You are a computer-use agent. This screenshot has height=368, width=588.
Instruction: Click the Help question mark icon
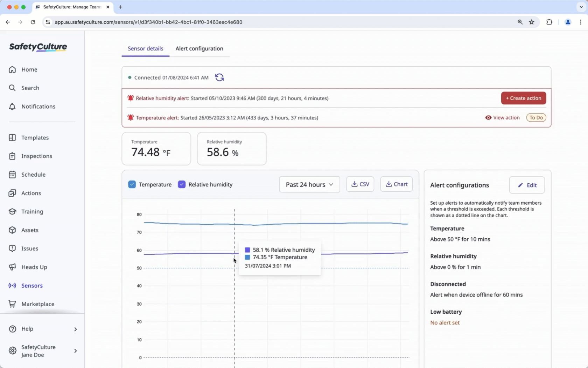[x=13, y=329]
